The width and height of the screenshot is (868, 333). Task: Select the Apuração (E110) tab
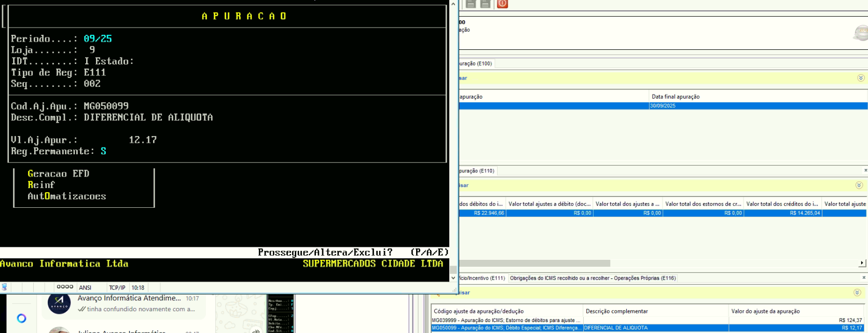[x=476, y=170]
